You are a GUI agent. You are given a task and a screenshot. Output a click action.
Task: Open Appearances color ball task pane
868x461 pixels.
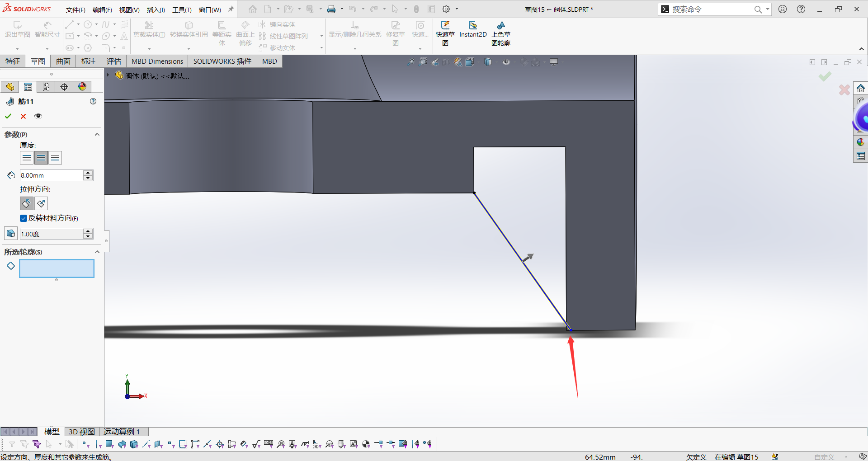point(861,142)
